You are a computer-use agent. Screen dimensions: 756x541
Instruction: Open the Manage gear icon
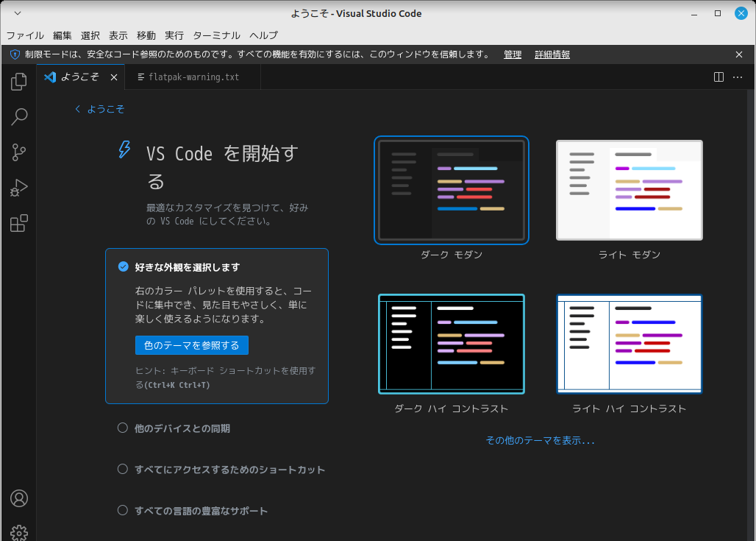coord(19,533)
